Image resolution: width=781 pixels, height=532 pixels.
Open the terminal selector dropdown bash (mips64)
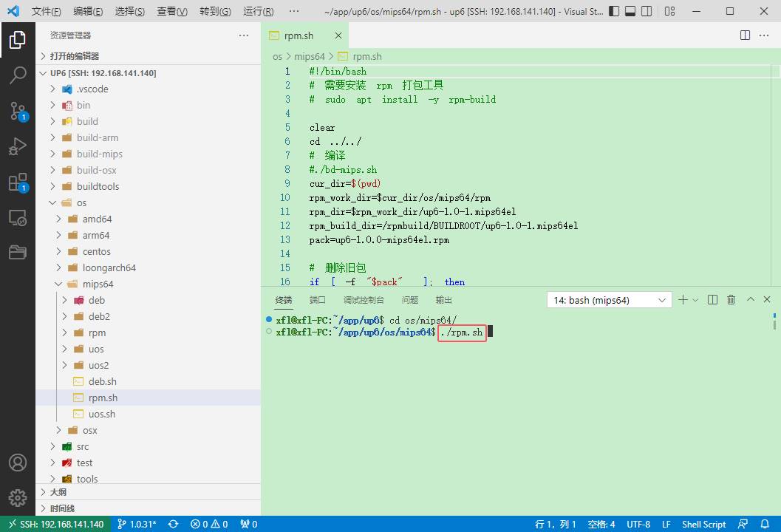609,300
